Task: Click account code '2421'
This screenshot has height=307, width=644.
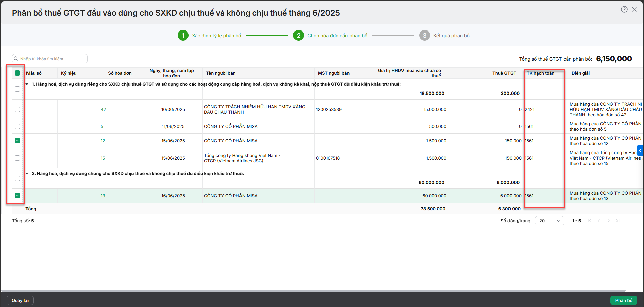Action: click(x=530, y=109)
